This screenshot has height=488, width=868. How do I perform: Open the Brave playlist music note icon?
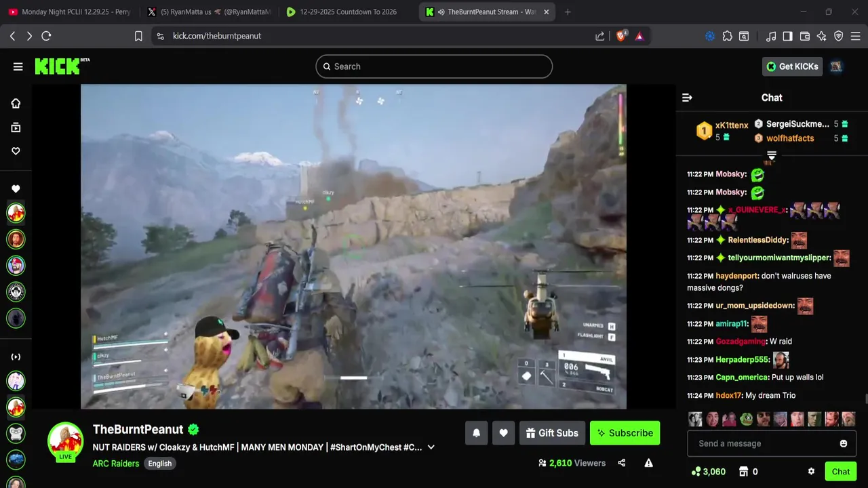771,36
